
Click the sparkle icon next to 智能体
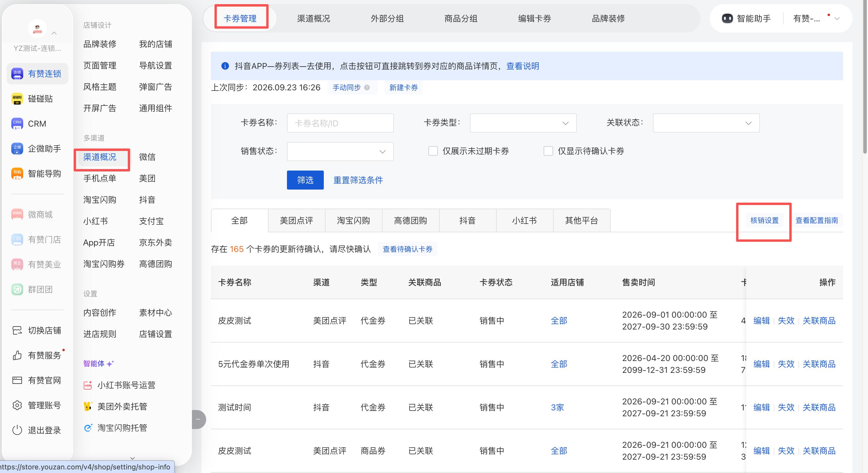tap(110, 363)
